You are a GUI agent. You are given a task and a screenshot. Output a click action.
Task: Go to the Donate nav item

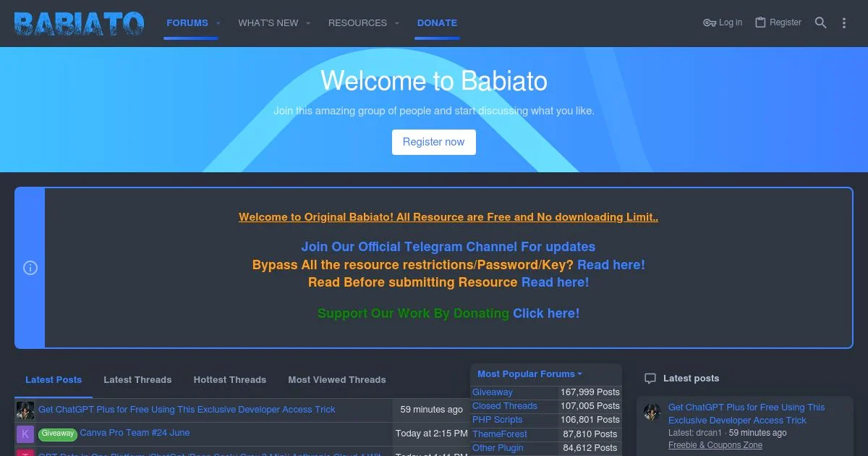pos(437,23)
